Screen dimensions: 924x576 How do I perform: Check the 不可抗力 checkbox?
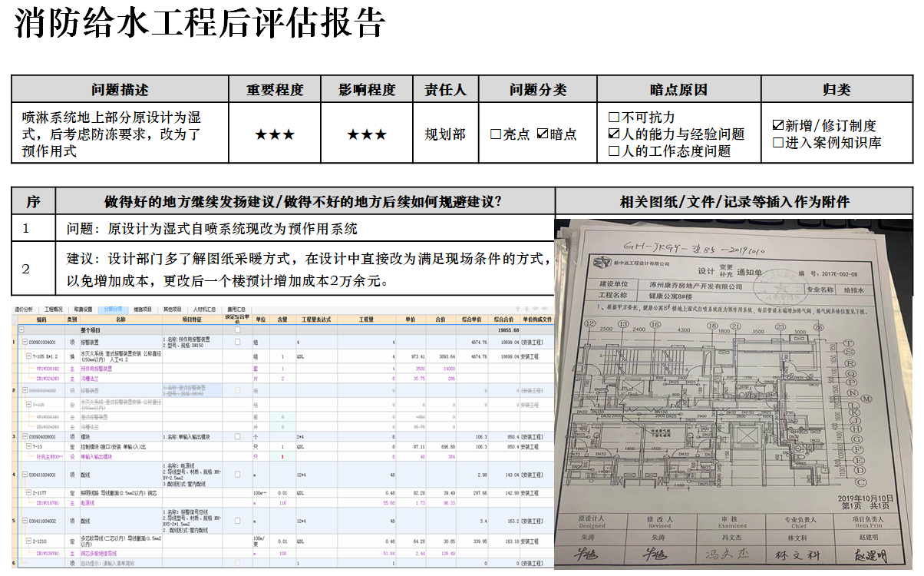coord(613,118)
